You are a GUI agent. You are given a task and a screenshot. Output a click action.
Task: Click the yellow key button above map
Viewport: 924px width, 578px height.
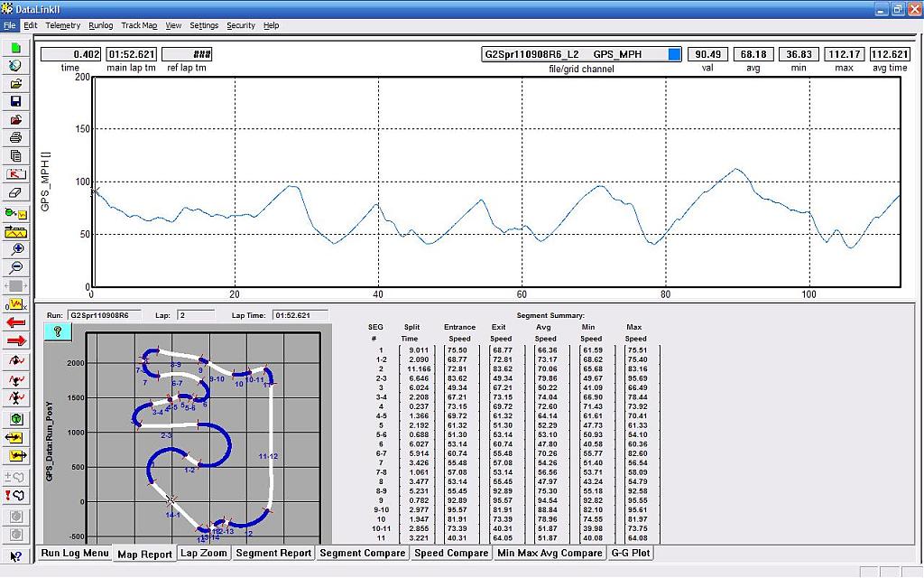pyautogui.click(x=56, y=331)
